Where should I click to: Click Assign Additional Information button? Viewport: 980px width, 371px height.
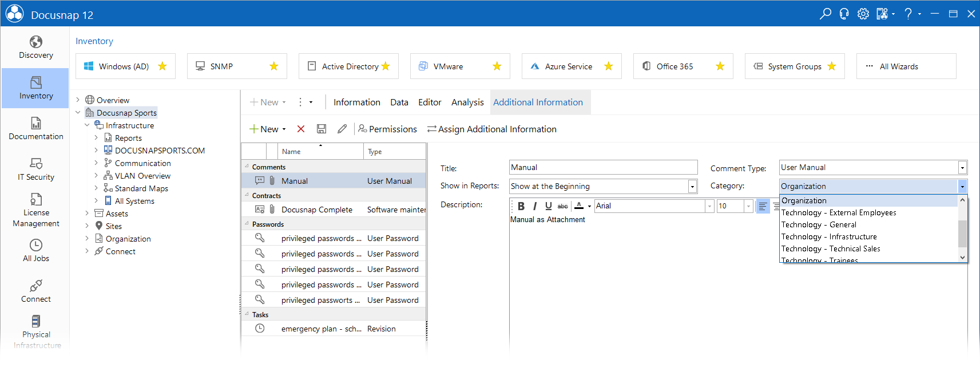492,129
